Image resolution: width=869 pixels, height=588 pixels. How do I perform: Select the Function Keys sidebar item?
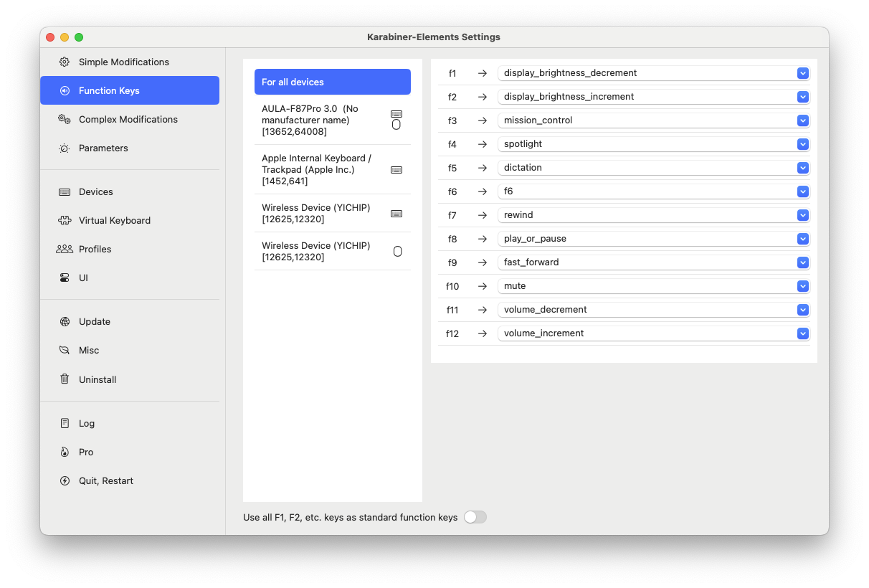coord(130,90)
